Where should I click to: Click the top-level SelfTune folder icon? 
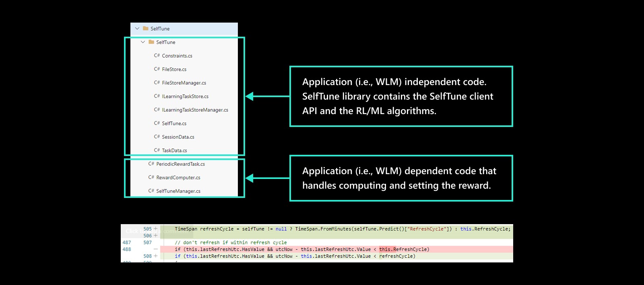[146, 29]
